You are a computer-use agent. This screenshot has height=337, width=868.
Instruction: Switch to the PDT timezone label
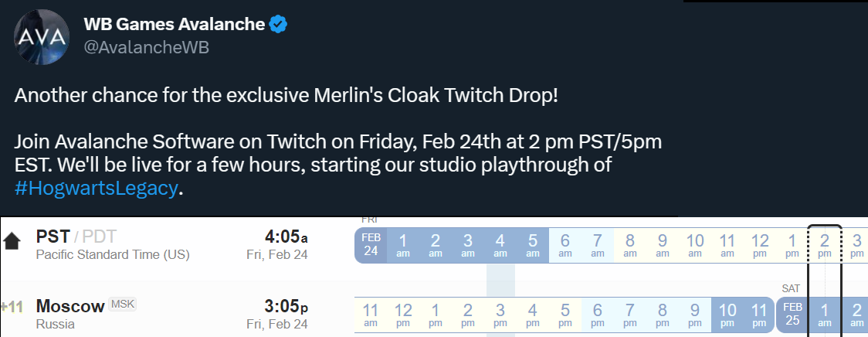click(100, 237)
